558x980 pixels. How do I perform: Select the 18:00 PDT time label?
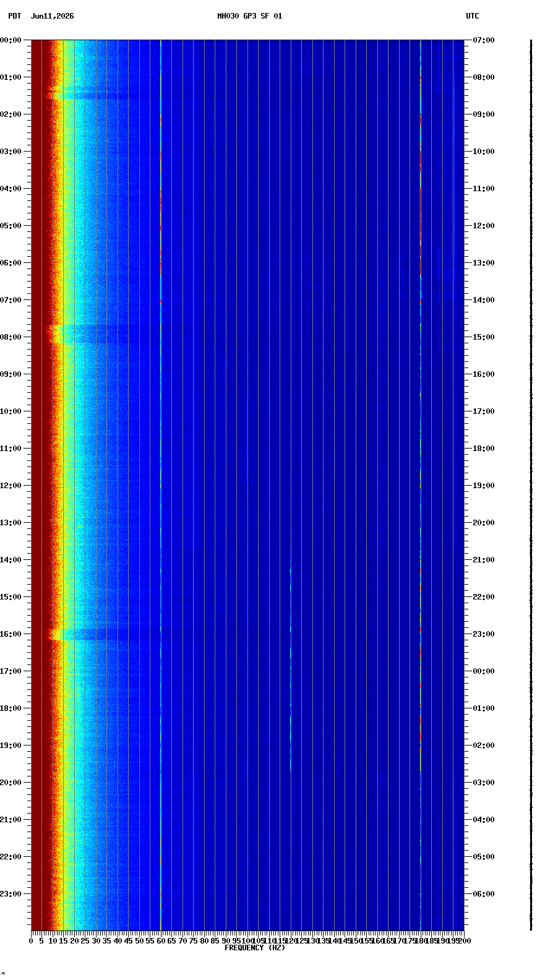click(11, 708)
